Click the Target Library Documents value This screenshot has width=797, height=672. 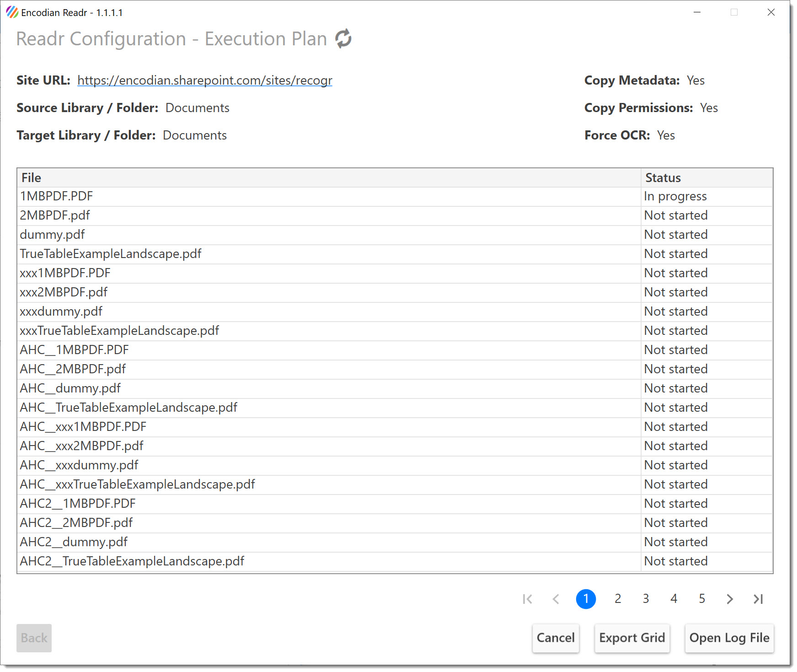coord(195,135)
